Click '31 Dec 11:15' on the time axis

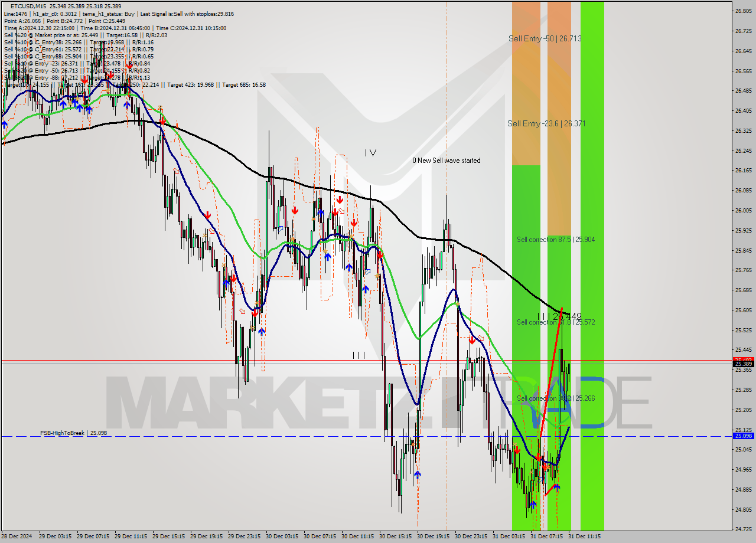[584, 537]
